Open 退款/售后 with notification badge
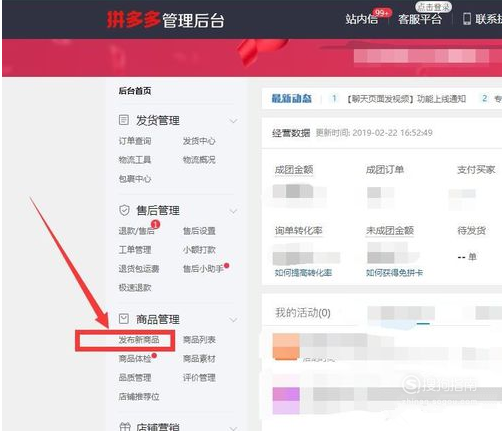 [x=136, y=231]
